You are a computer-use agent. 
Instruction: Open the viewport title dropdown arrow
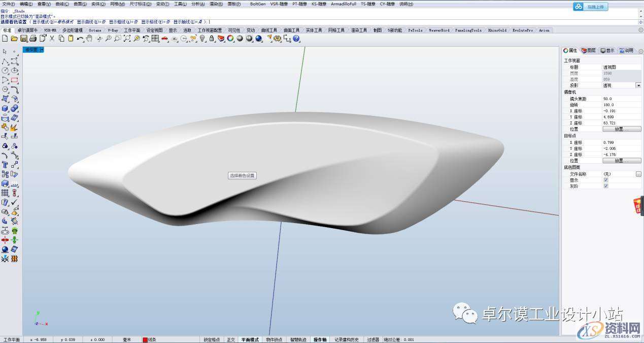42,50
